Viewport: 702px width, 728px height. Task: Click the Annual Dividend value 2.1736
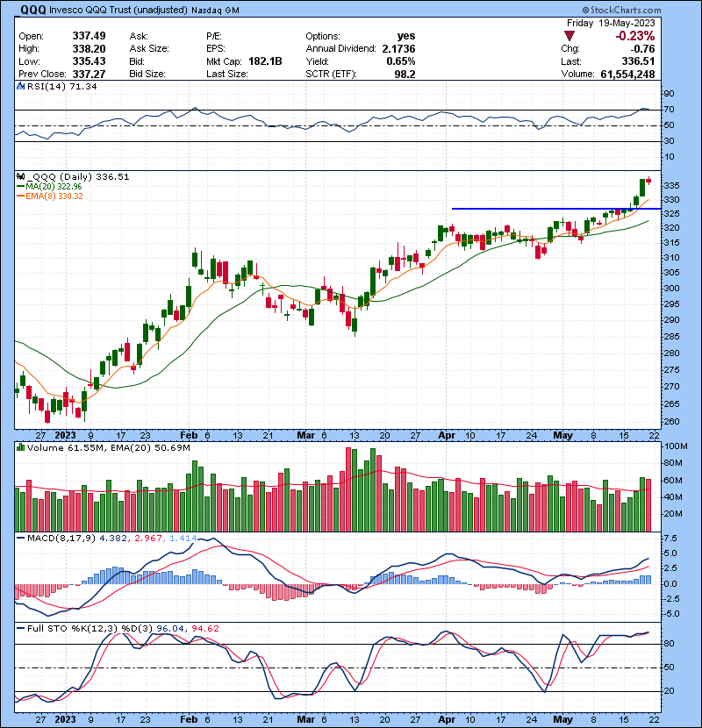(398, 49)
